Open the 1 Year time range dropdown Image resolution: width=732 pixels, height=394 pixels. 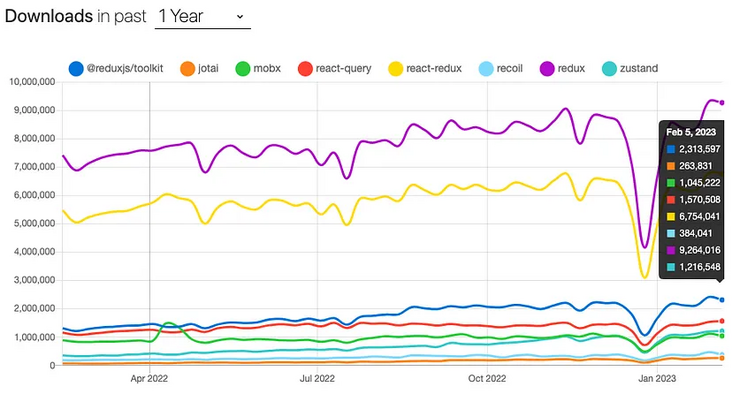(x=203, y=17)
